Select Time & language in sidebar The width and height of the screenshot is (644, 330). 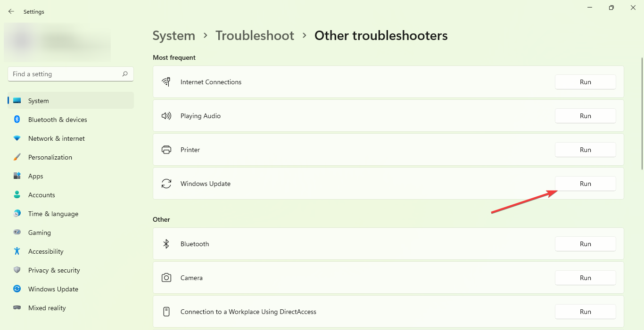click(53, 214)
